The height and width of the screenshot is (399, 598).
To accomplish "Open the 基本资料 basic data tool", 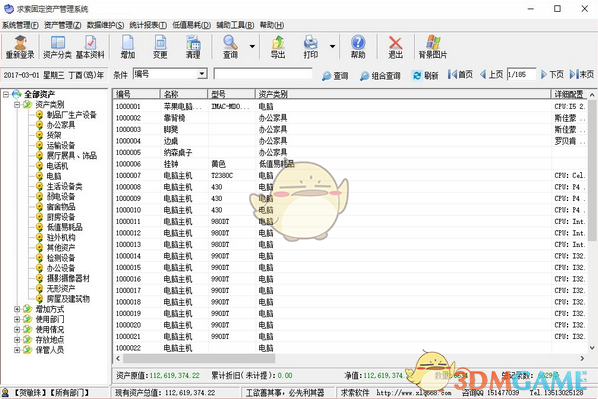I will [90, 47].
